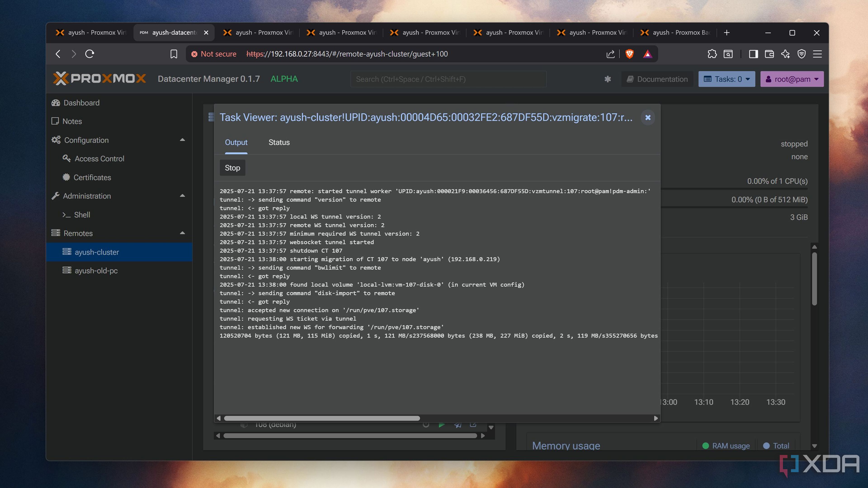Viewport: 868px width, 488px height.
Task: Open the tab search icon
Action: tap(728, 54)
